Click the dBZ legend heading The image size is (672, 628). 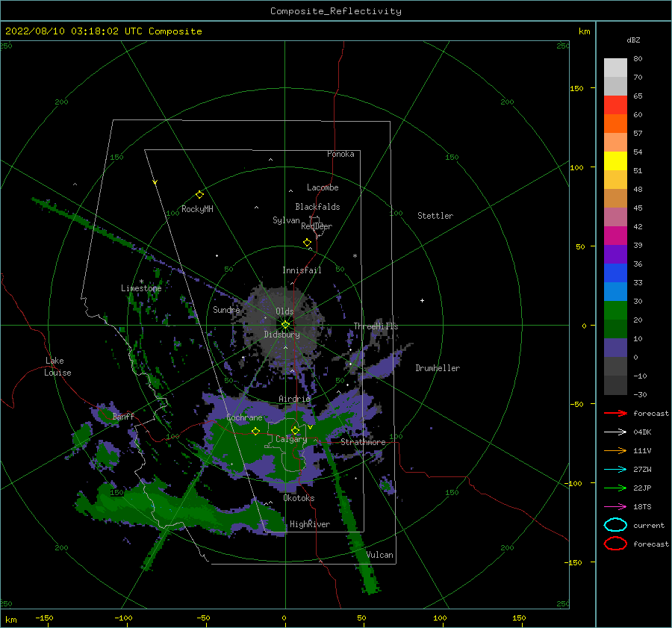pos(633,40)
